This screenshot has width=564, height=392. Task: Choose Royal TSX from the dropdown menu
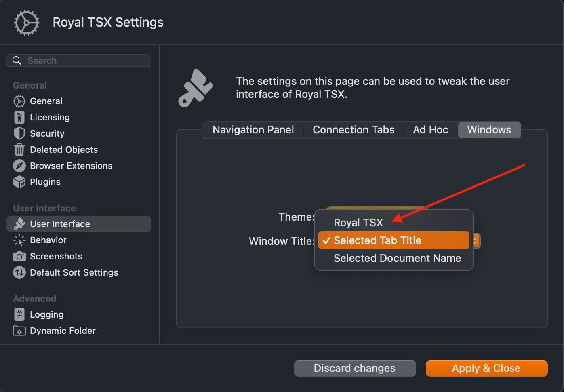point(358,223)
